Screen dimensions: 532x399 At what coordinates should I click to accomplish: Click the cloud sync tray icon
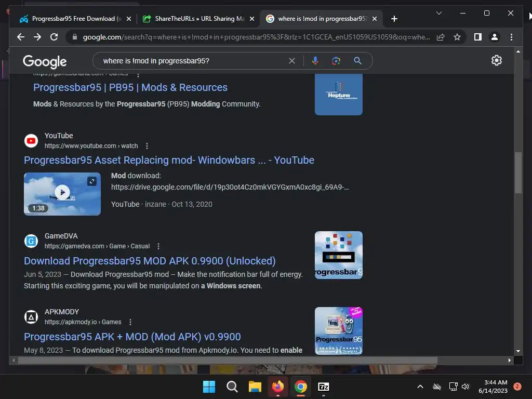[437, 387]
